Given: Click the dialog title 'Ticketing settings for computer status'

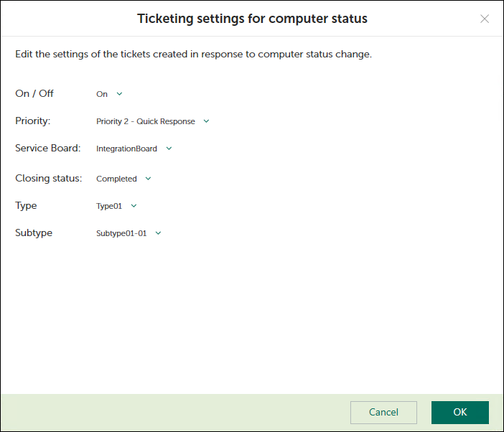Looking at the screenshot, I should point(252,19).
